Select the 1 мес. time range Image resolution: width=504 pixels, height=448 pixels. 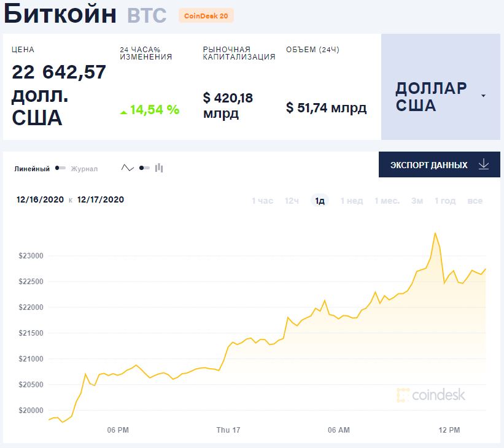(387, 201)
